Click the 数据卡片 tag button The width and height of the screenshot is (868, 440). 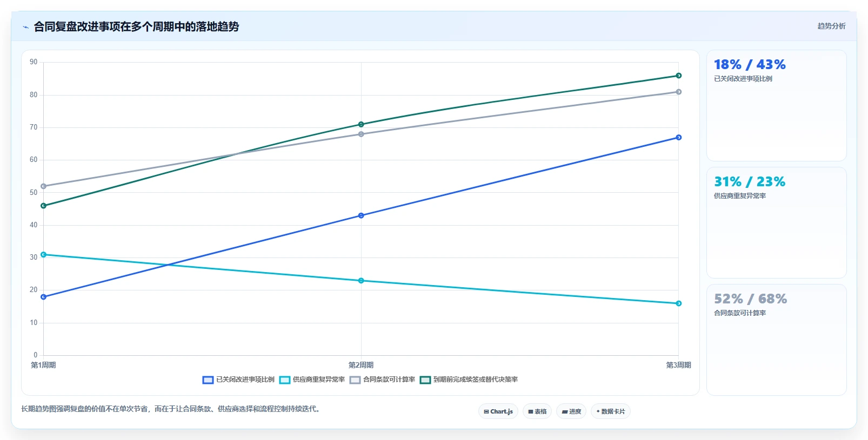click(611, 411)
